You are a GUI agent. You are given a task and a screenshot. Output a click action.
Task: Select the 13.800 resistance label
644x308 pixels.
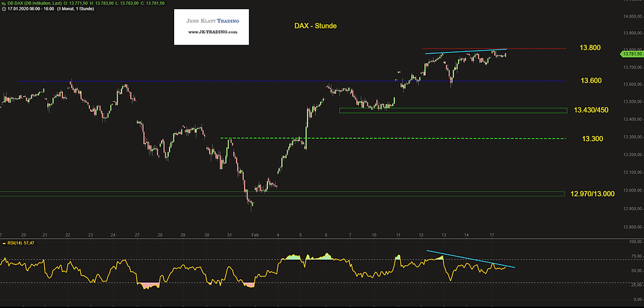[590, 48]
